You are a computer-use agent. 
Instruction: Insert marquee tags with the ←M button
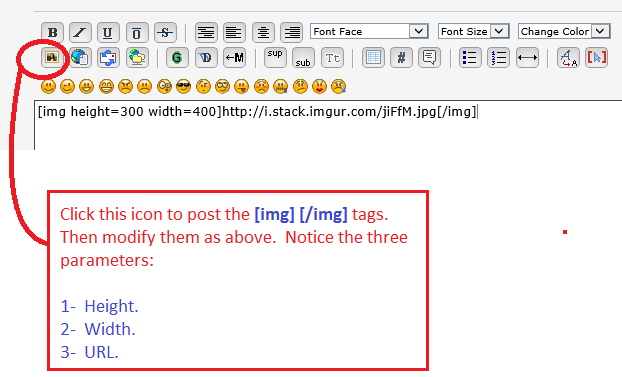point(234,58)
